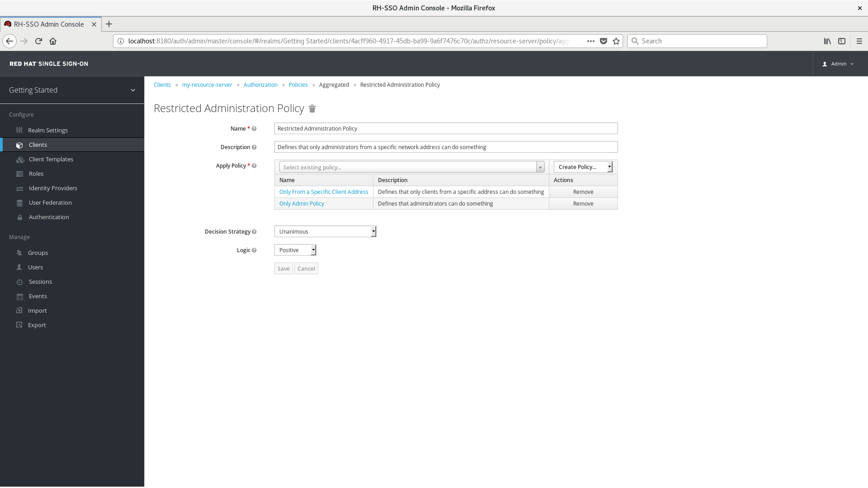868x488 pixels.
Task: Click the Clients breadcrumb menu item
Action: [x=162, y=84]
